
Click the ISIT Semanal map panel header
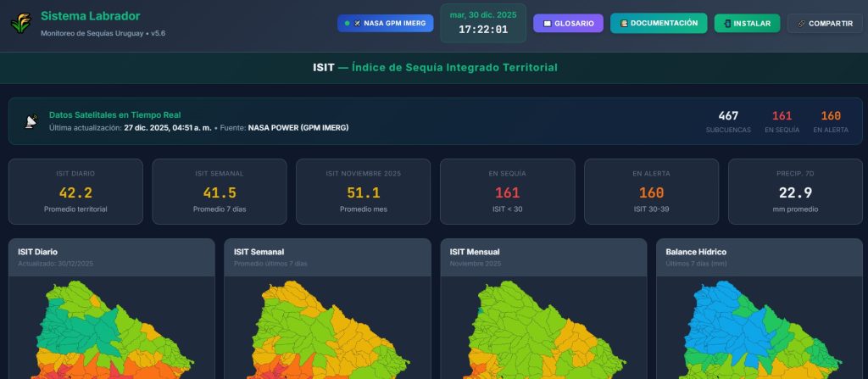click(x=328, y=257)
